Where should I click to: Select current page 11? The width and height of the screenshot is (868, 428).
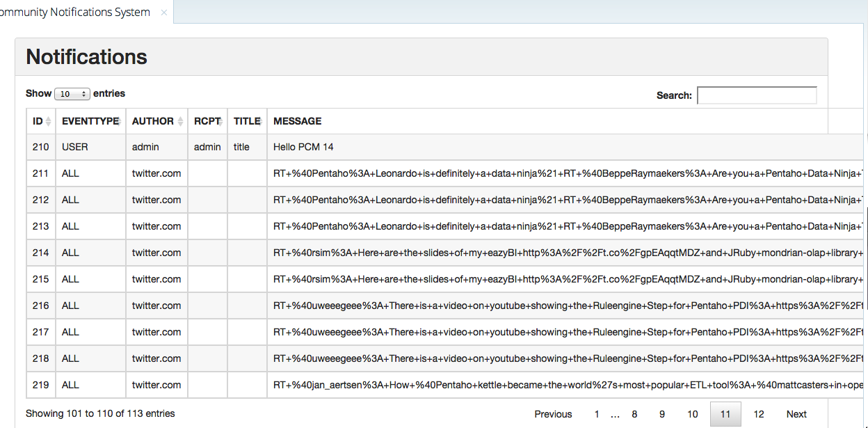(x=725, y=414)
